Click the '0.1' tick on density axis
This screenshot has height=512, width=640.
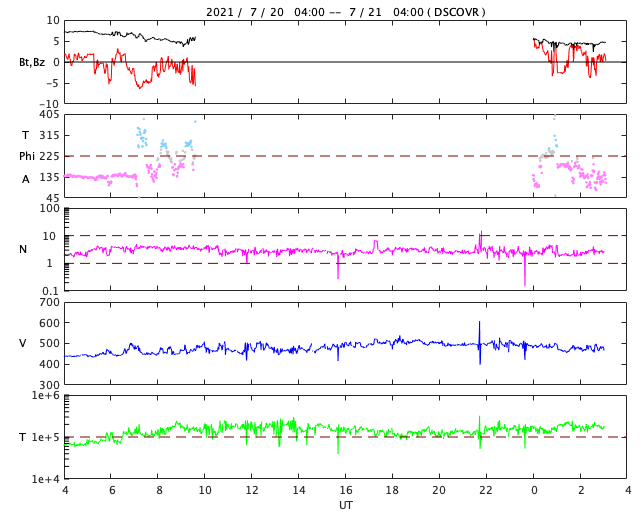click(x=52, y=291)
